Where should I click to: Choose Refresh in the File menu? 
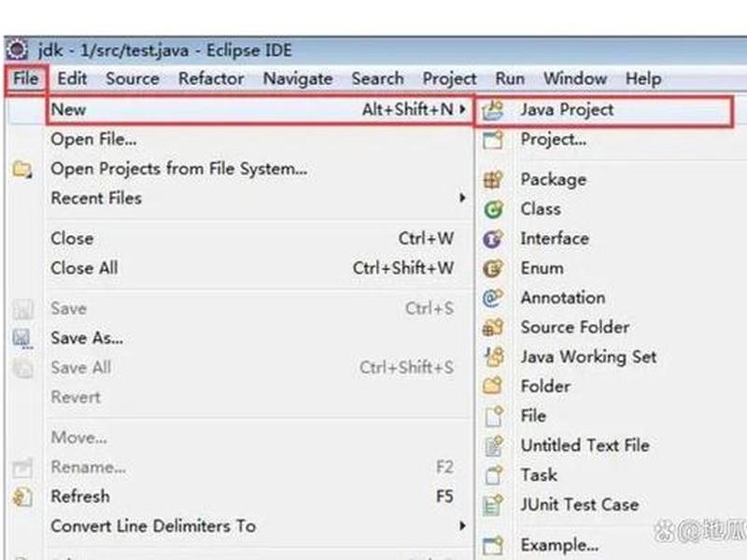pos(260,497)
